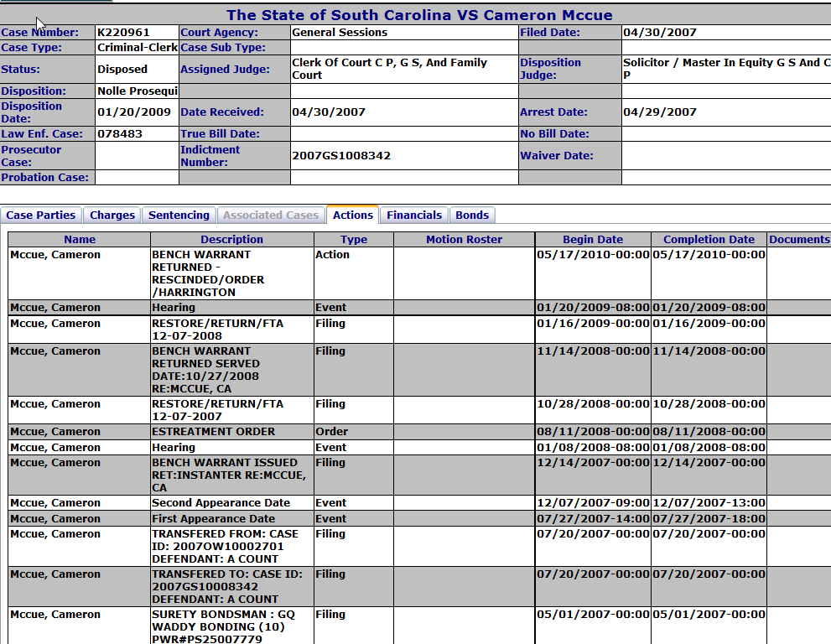Select the First Appearance Date description
The height and width of the screenshot is (644, 831).
pos(214,518)
